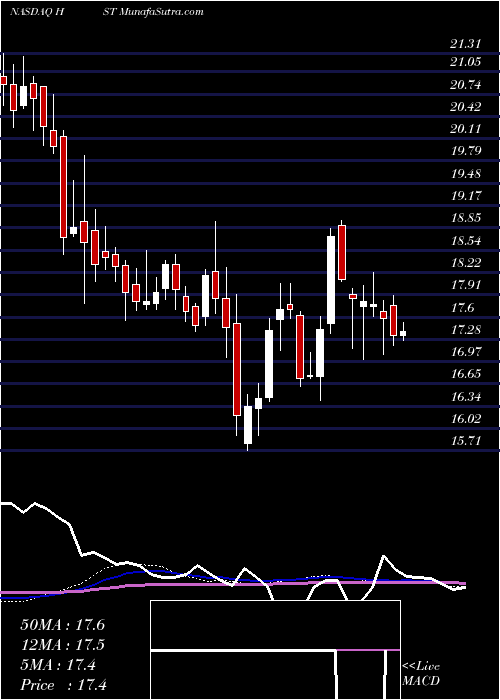
Task: Click the 50MA : 17.6 readout
Action: [x=62, y=625]
